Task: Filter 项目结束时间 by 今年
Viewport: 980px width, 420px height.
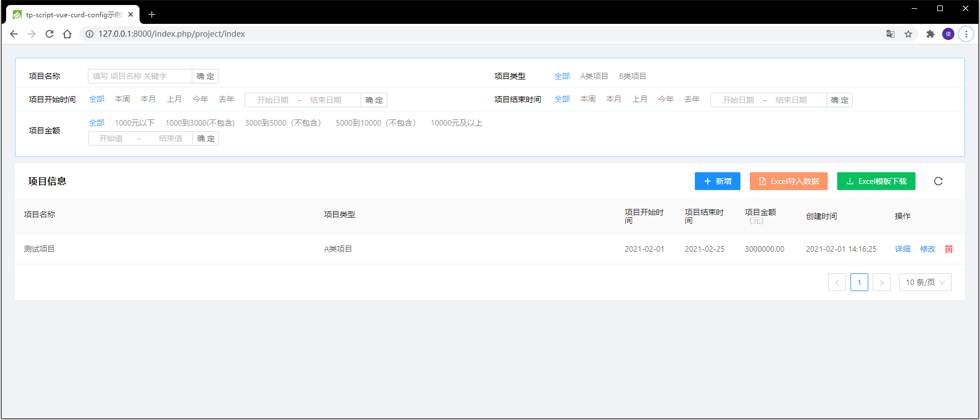Action: point(666,99)
